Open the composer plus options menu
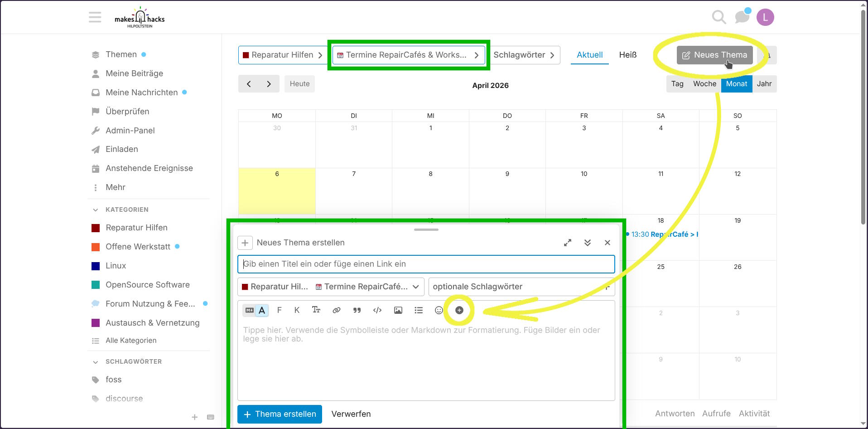868x429 pixels. [x=459, y=310]
